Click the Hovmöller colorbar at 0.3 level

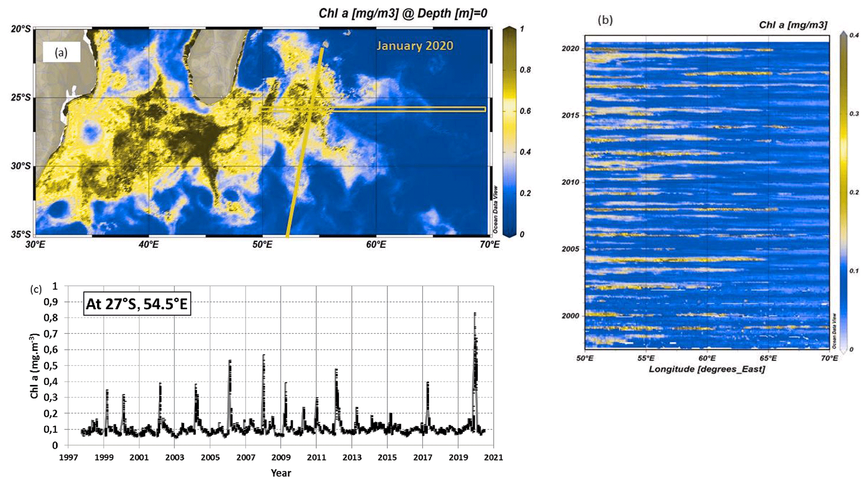tap(843, 114)
